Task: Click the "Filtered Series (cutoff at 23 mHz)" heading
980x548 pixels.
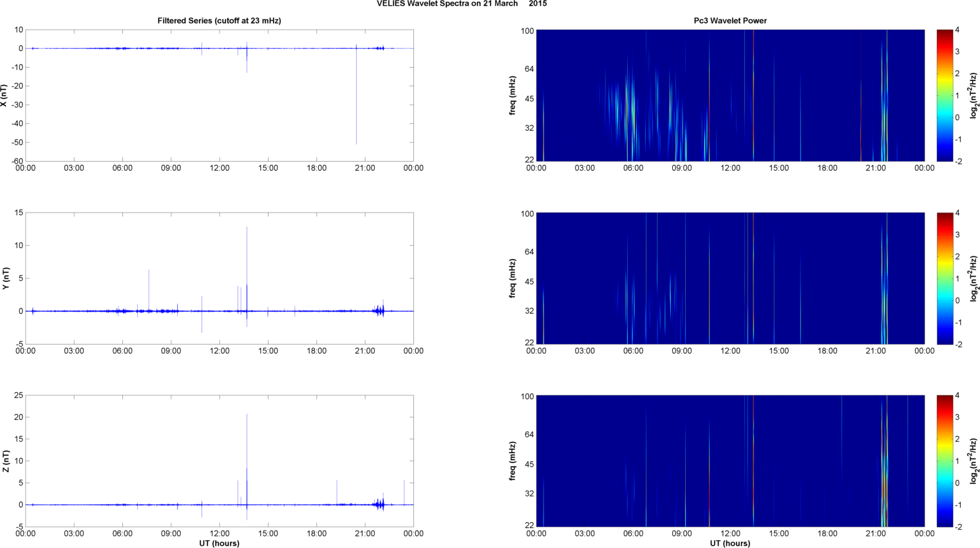Action: click(219, 21)
